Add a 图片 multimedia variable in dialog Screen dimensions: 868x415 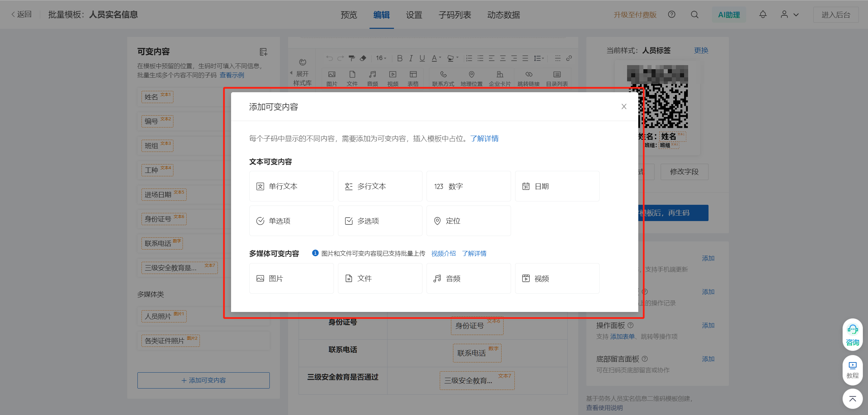click(x=291, y=279)
